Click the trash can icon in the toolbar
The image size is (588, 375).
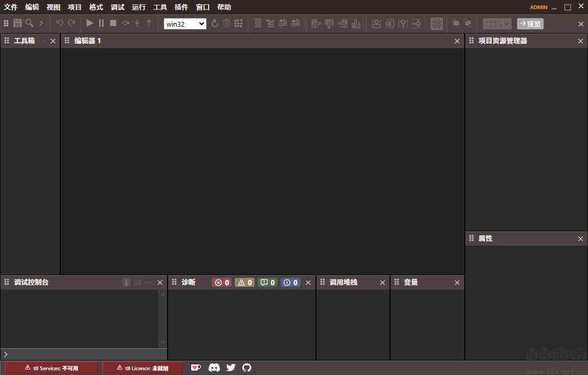(x=227, y=23)
